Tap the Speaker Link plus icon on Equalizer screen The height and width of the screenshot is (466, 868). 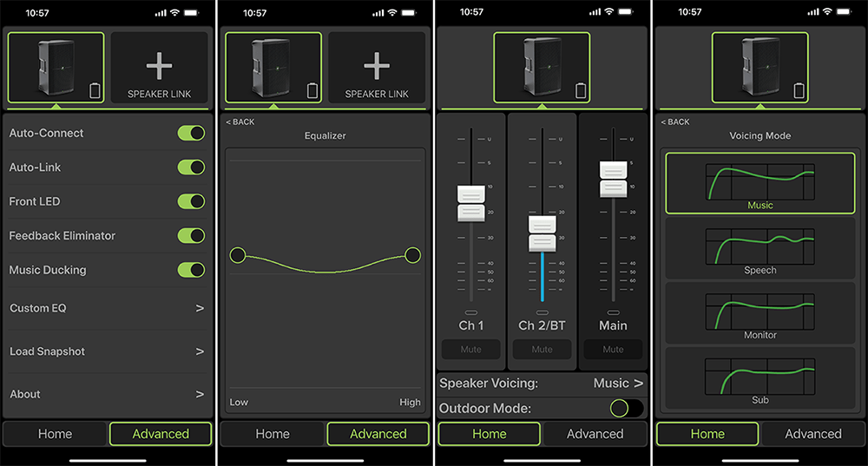pos(377,69)
